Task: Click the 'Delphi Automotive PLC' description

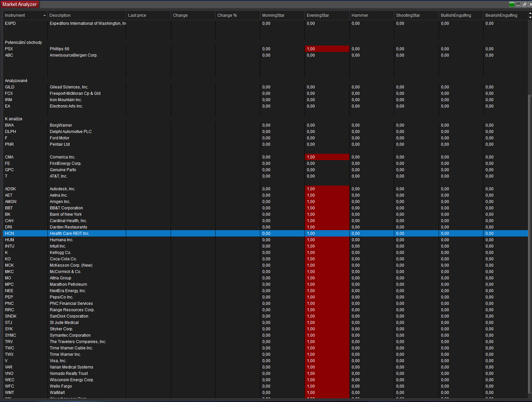Action: coord(71,132)
